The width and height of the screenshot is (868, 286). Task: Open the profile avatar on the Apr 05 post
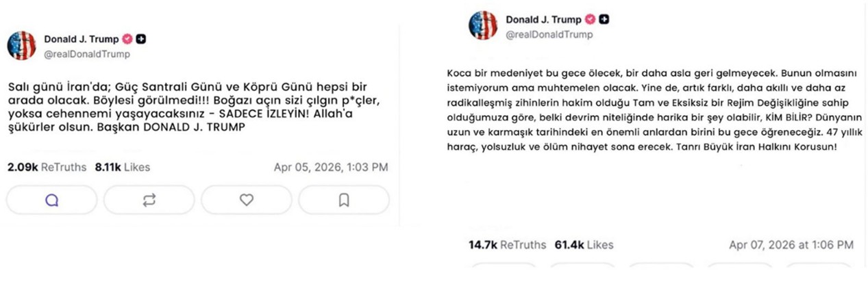[x=21, y=46]
